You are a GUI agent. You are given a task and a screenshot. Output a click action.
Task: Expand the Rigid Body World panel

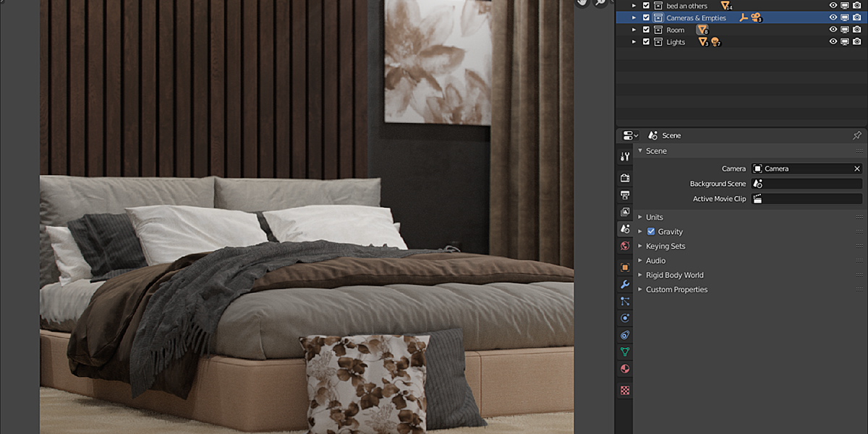[640, 275]
